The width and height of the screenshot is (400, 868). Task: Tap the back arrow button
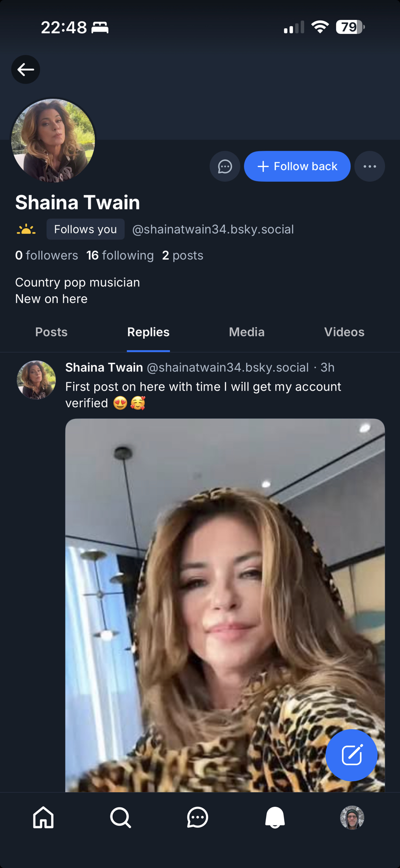tap(26, 69)
